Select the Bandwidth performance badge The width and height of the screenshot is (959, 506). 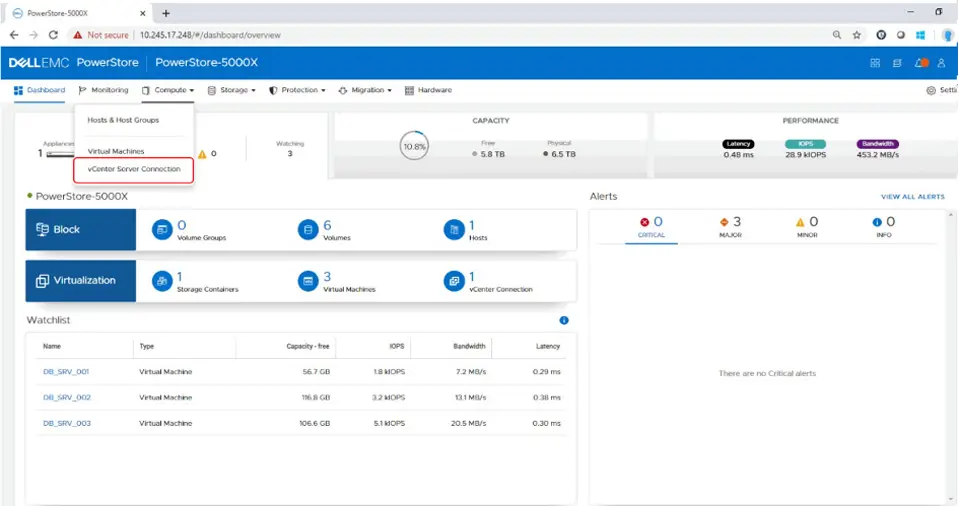pyautogui.click(x=877, y=144)
